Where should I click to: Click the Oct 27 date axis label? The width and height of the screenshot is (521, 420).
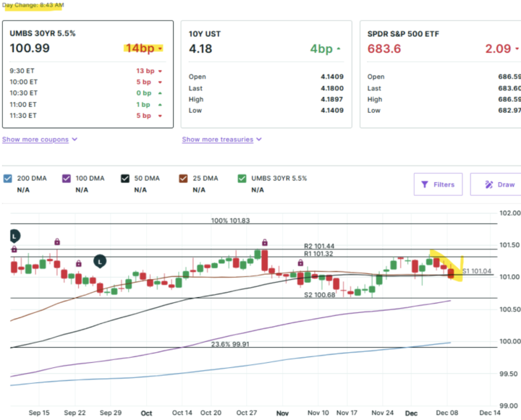tap(247, 413)
